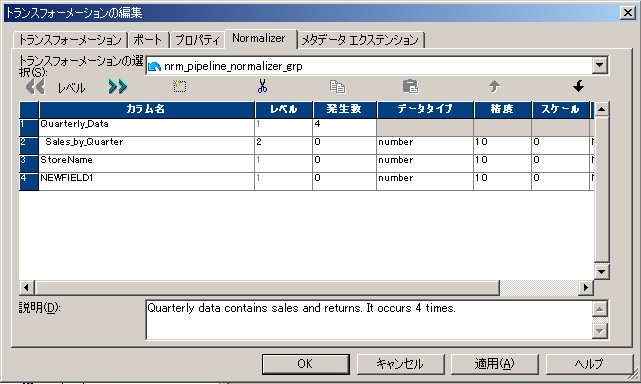The image size is (641, 384).
Task: Click the スケール column header
Action: [560, 109]
